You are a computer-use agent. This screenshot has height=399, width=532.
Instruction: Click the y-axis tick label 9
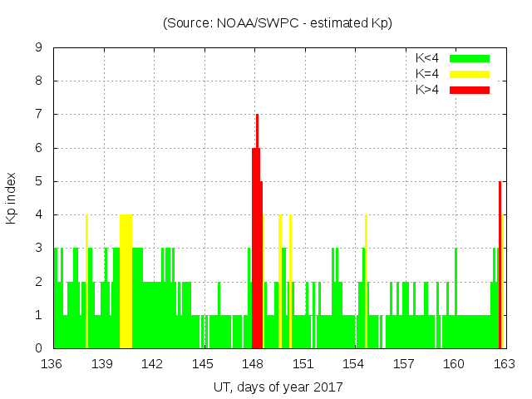(x=39, y=48)
